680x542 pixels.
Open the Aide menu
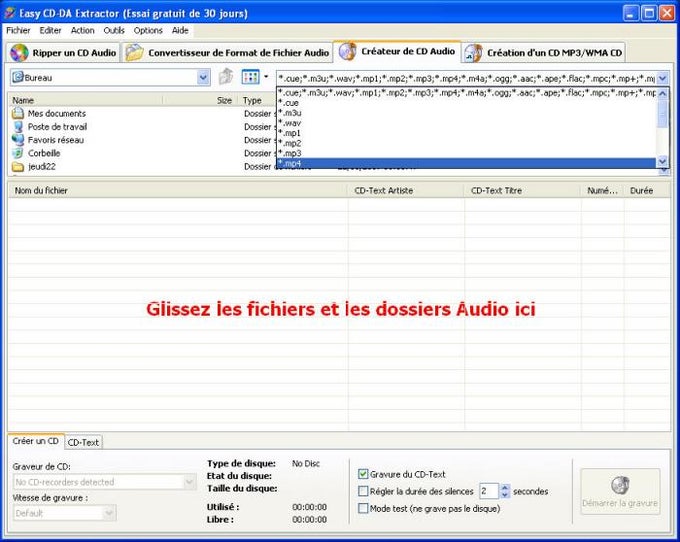pos(180,30)
